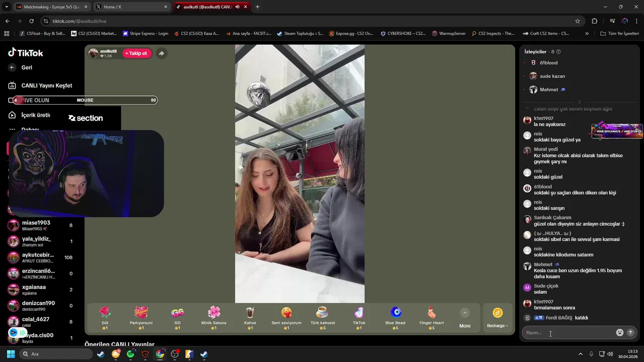The width and height of the screenshot is (644, 362).
Task: Open the İzleyiciler help info icon
Action: (558, 52)
